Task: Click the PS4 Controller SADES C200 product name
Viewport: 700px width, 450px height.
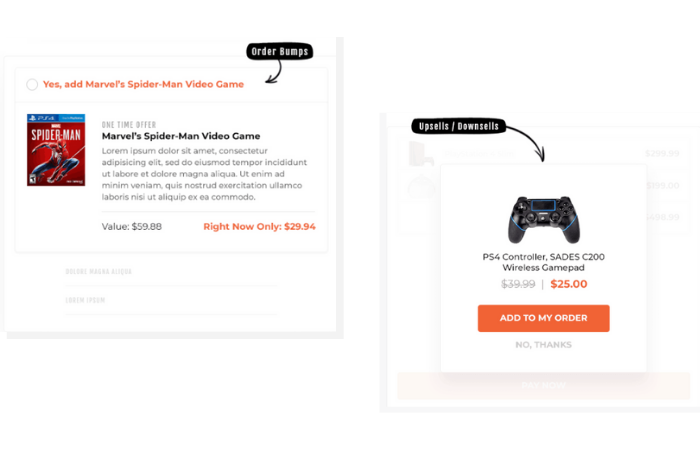Action: pos(543,262)
